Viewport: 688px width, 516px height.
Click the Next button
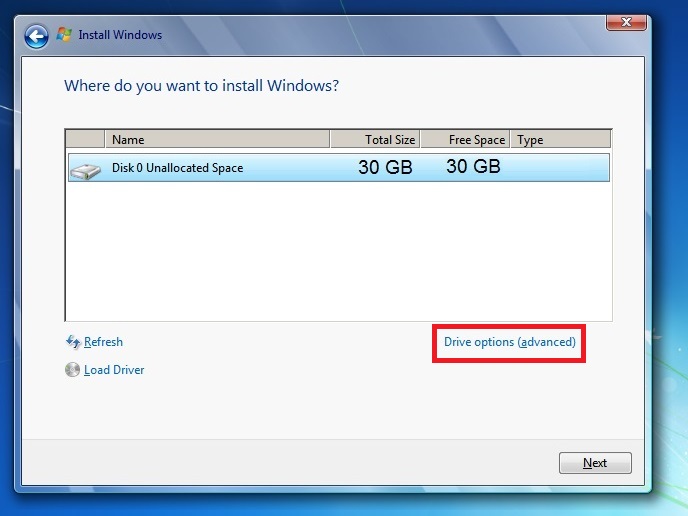[x=595, y=463]
